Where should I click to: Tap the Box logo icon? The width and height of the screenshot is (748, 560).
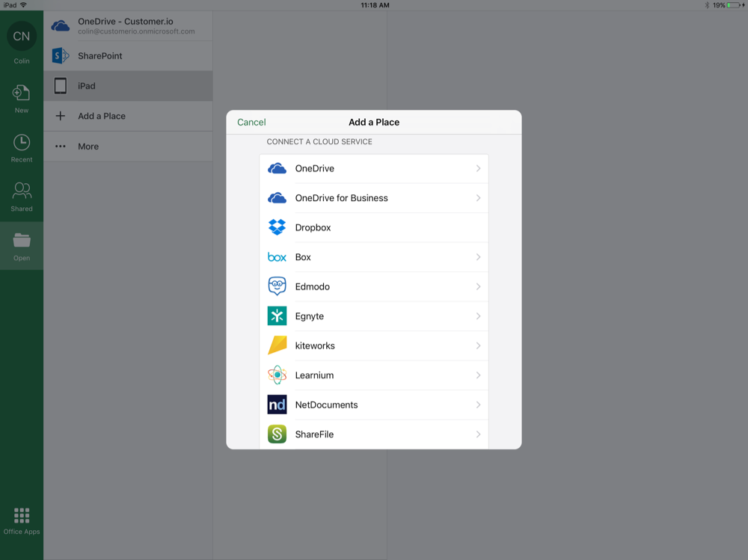tap(277, 257)
